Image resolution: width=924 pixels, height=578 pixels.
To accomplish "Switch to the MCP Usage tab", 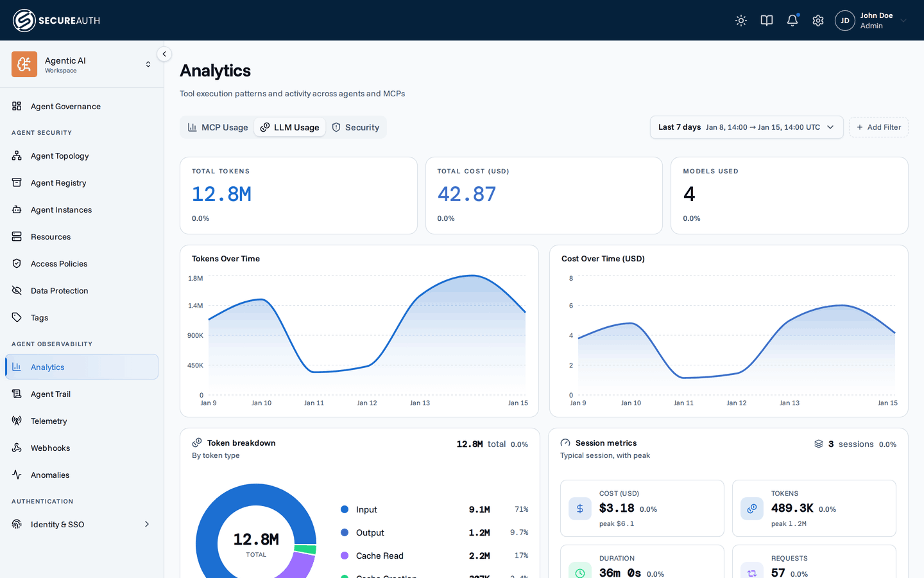I will tap(218, 127).
